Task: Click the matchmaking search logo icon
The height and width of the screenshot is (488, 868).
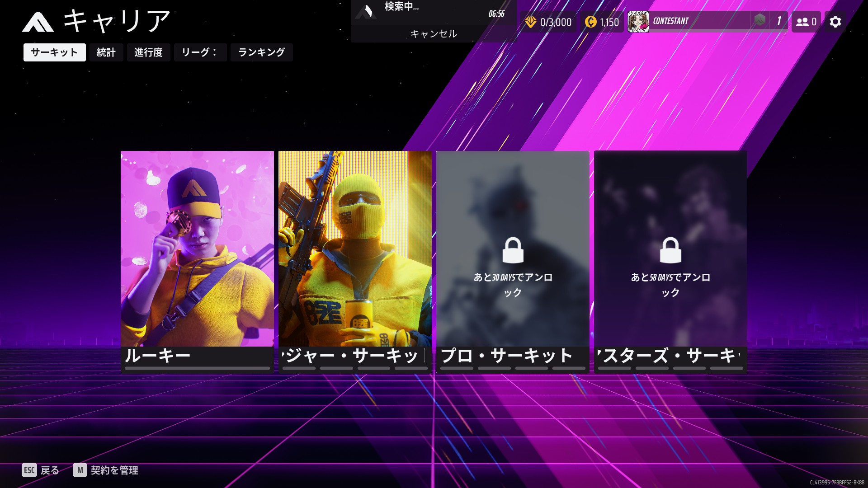Action: pyautogui.click(x=366, y=11)
